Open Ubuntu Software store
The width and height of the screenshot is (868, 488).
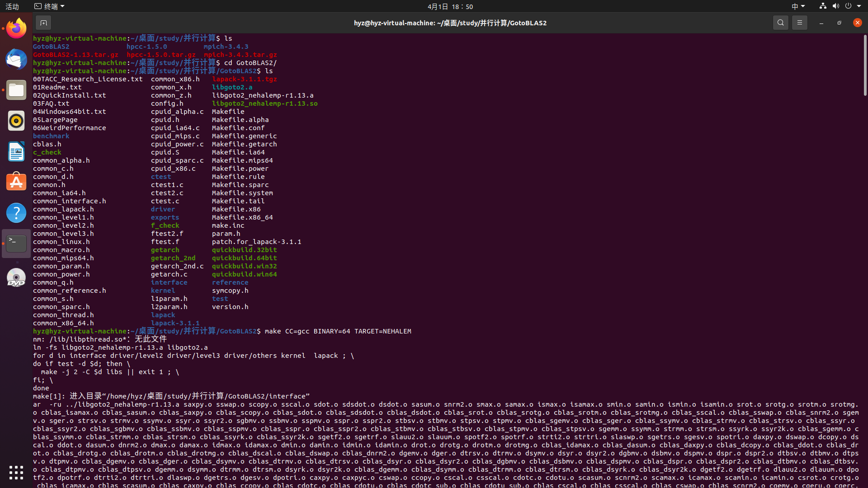click(16, 182)
